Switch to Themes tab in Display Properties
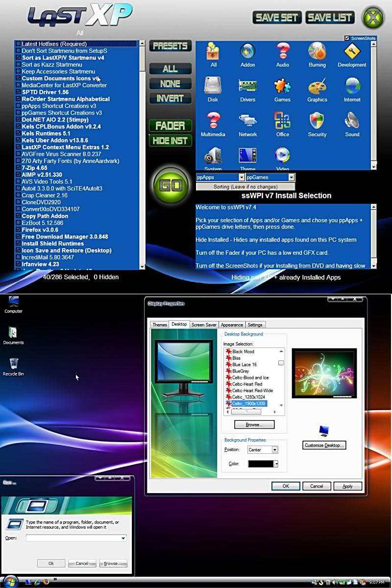Viewport: 392px width, 588px height. [x=160, y=325]
